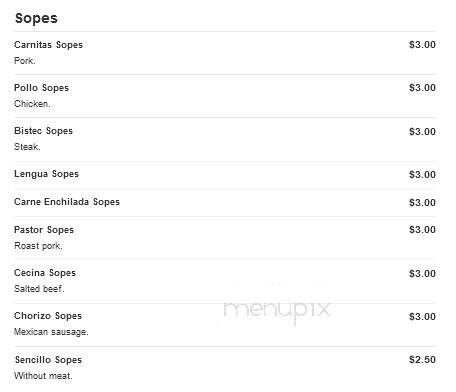Click the $3.00 price for Chorizo Sopes
456x392 pixels.
pyautogui.click(x=422, y=317)
